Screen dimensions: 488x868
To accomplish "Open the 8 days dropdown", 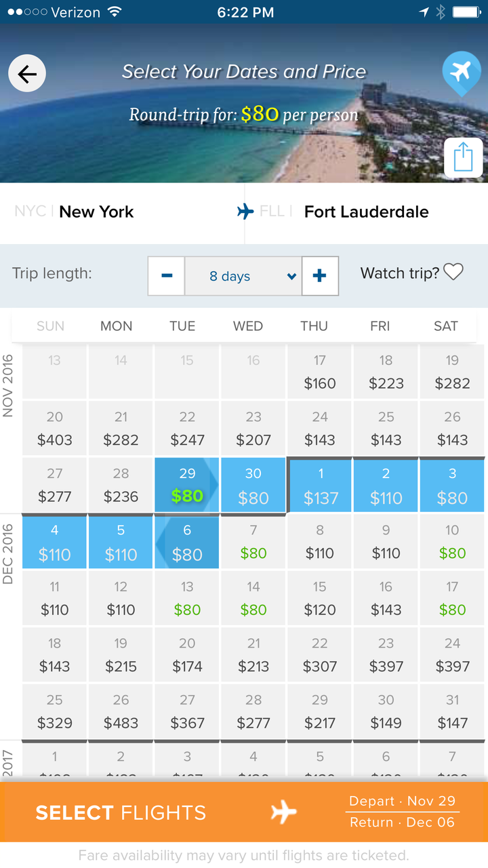I will [243, 276].
